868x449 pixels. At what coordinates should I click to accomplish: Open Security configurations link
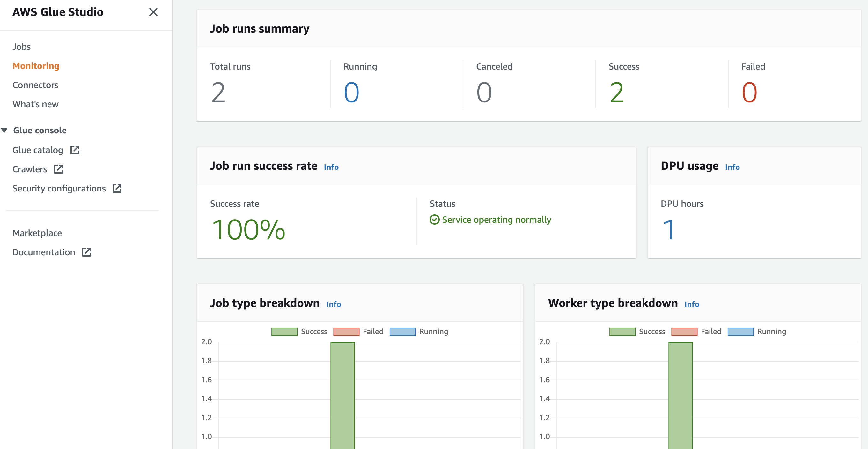coord(59,188)
